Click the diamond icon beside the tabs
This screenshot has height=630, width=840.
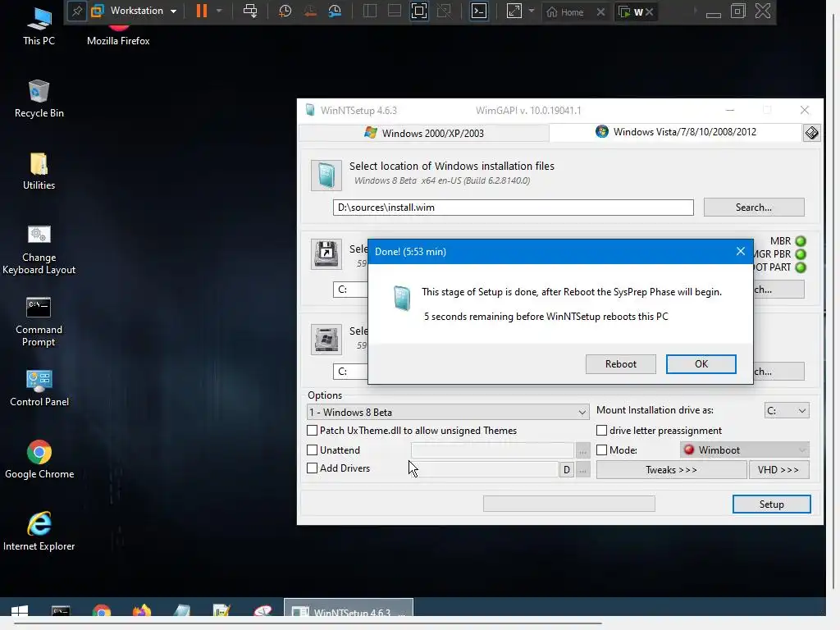[811, 133]
